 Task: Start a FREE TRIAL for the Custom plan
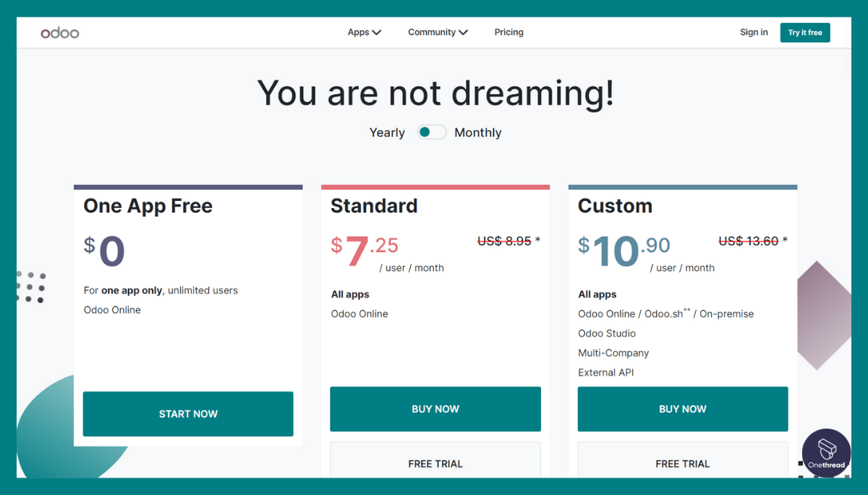682,463
